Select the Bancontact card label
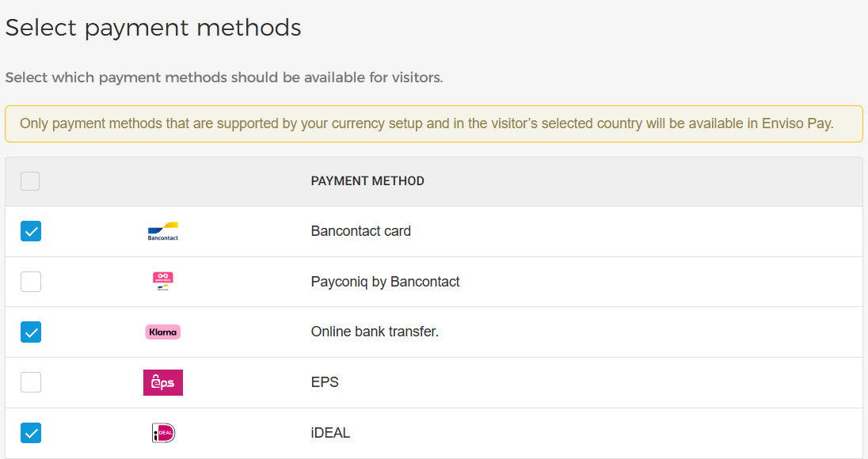 pos(361,231)
